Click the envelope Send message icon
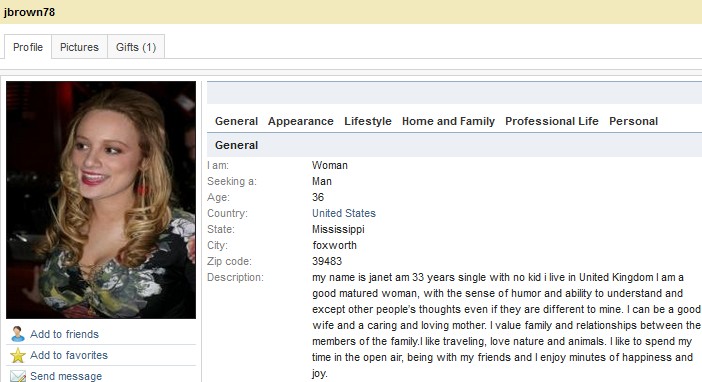The height and width of the screenshot is (382, 702). click(18, 376)
